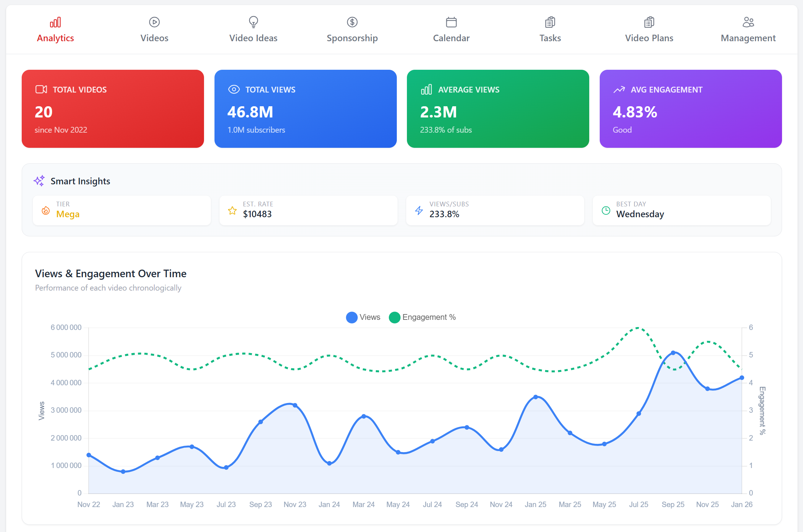Viewport: 803px width, 532px height.
Task: Click the green Engagement legend color dot
Action: click(x=395, y=317)
